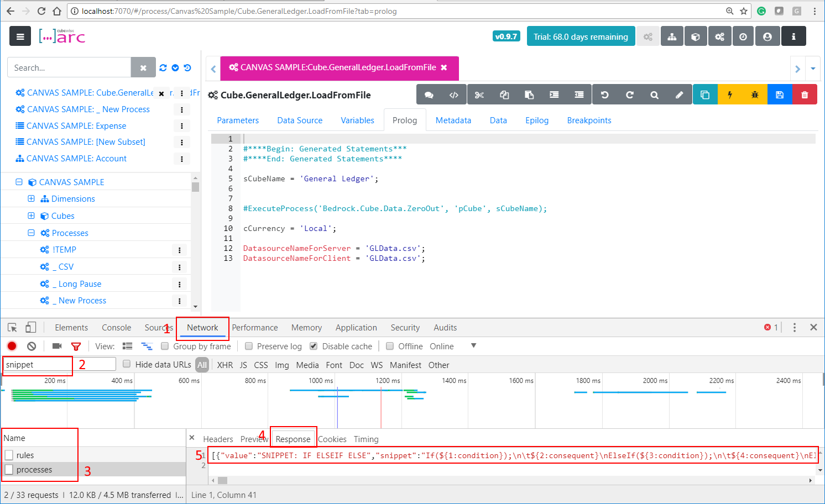Cut selection with the scissors icon
The height and width of the screenshot is (504, 825).
(479, 95)
